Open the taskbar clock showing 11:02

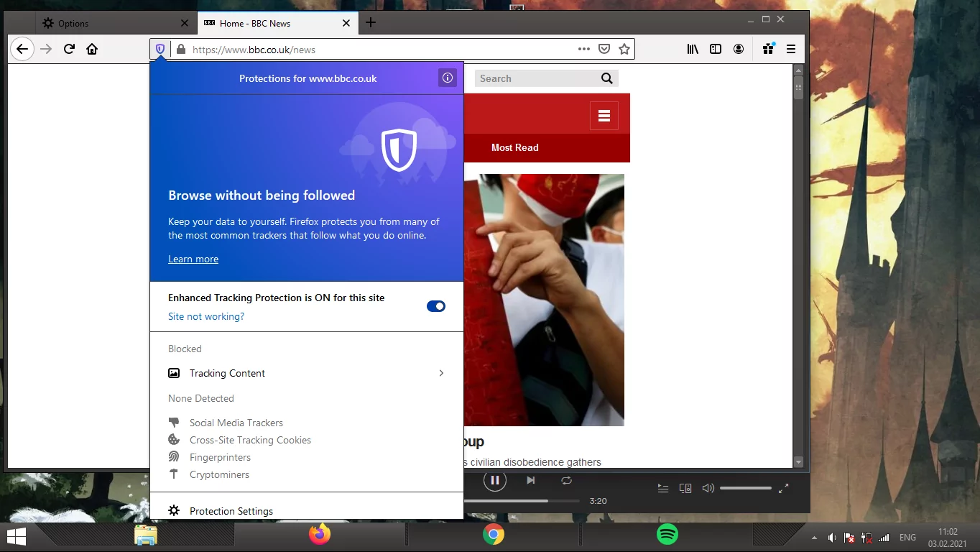point(948,538)
